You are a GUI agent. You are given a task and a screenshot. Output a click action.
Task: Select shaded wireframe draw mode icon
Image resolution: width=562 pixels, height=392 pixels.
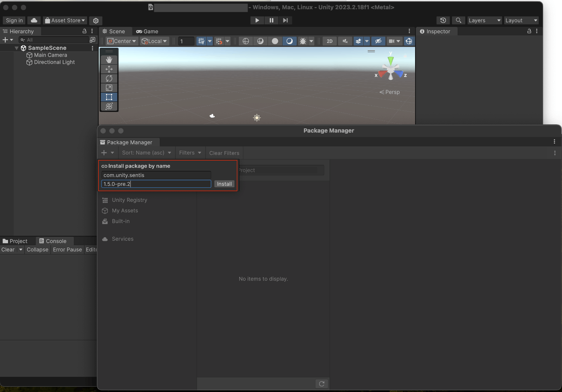[x=260, y=41]
